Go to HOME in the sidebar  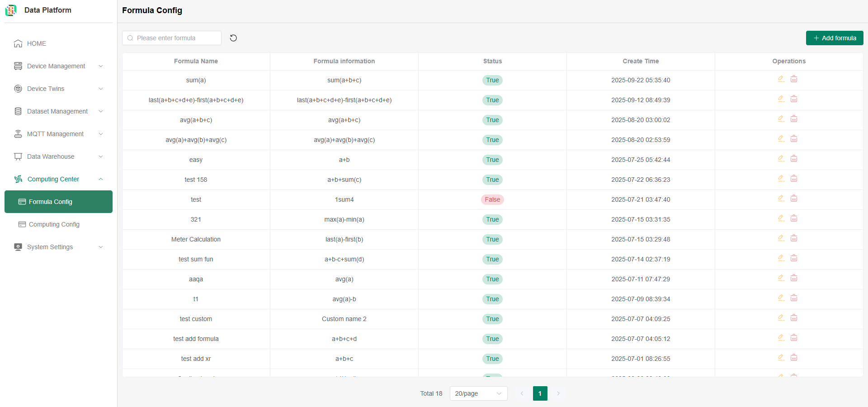click(x=36, y=43)
